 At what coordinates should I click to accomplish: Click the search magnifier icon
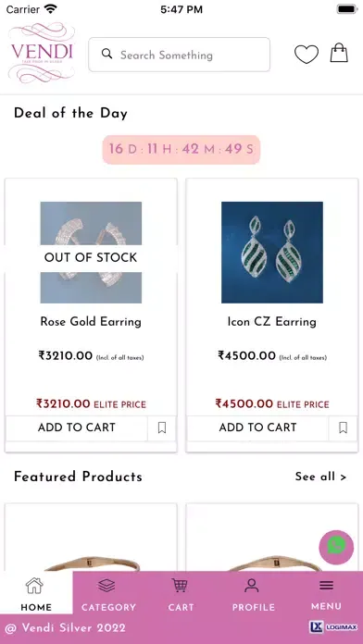click(106, 54)
